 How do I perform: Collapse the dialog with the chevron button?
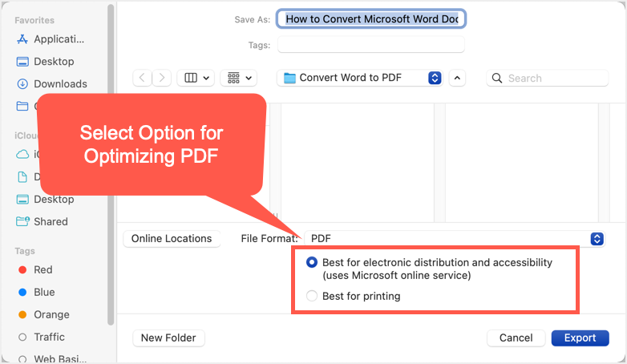point(457,78)
